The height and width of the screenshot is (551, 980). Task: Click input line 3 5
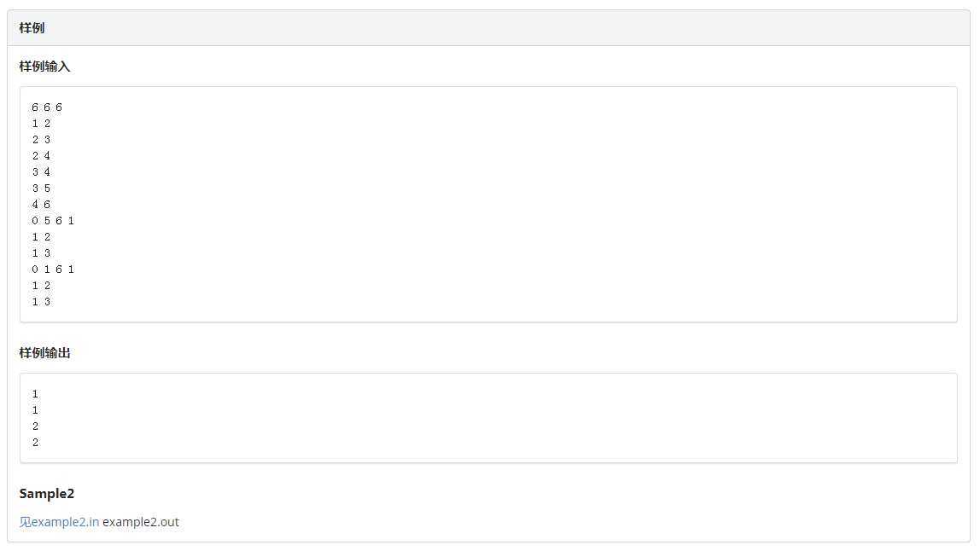41,188
